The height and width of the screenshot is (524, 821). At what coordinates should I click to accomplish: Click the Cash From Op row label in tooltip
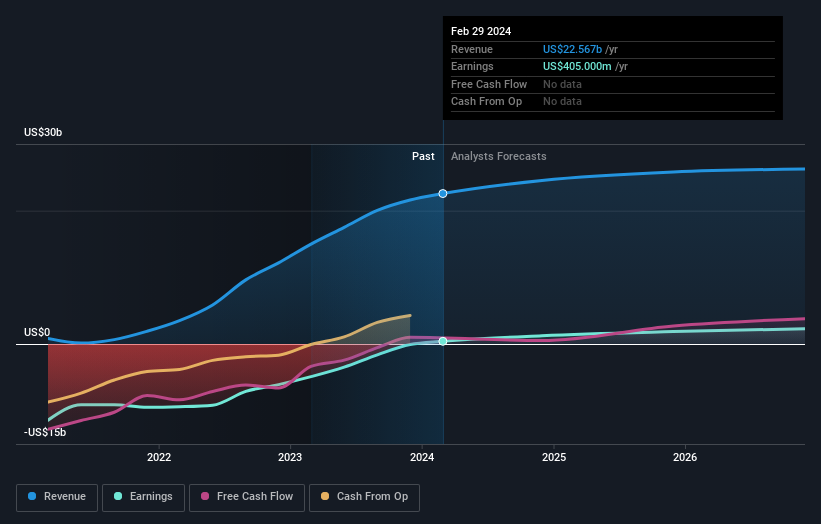[x=486, y=102]
